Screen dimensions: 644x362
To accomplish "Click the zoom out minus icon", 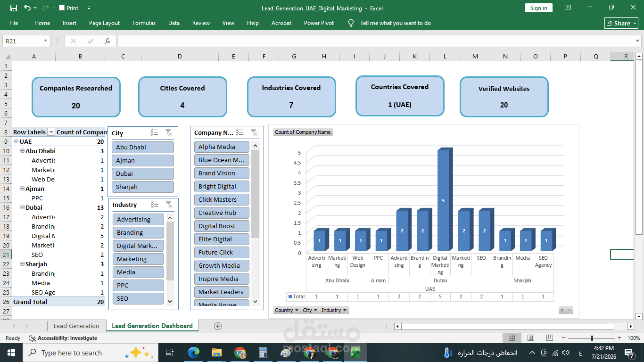I will (563, 338).
